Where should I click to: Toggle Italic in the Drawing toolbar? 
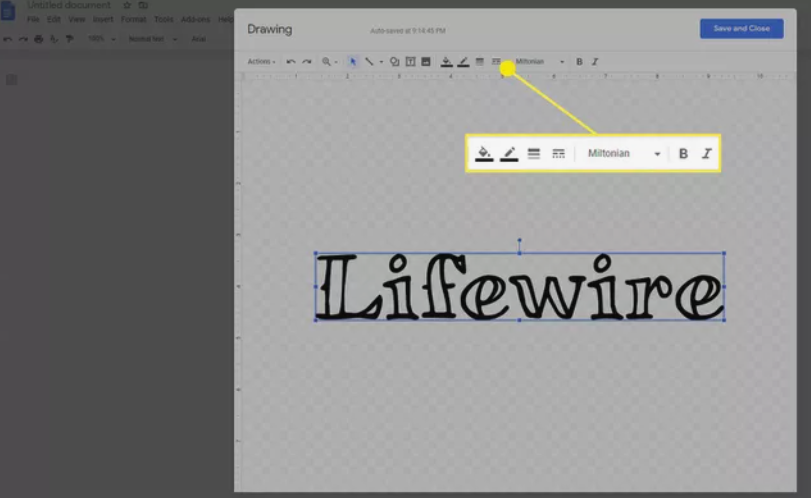click(x=595, y=62)
